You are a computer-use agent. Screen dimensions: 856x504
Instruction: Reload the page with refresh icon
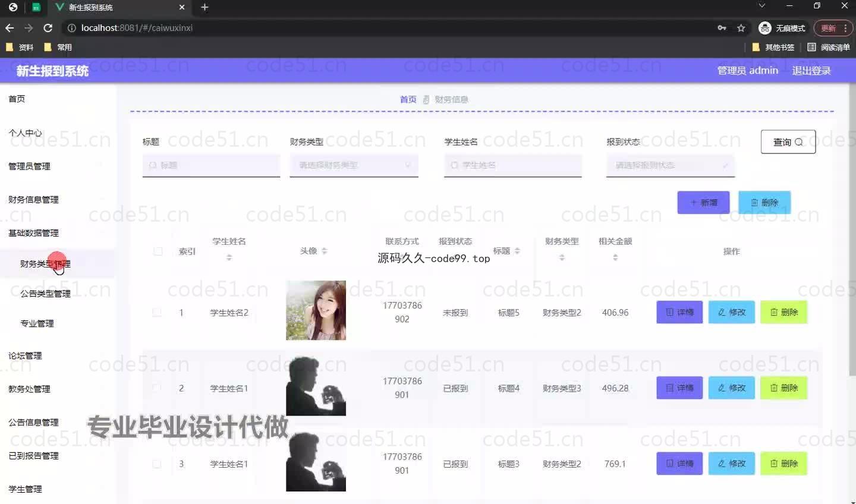click(48, 28)
